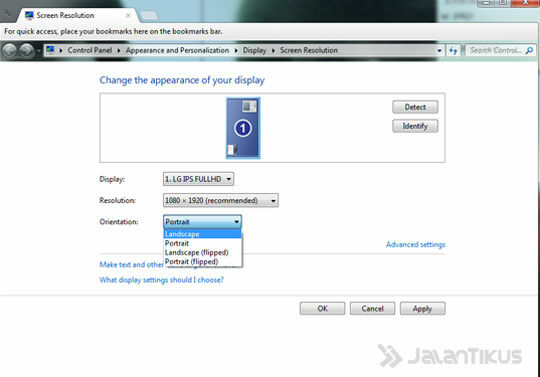Expand arrow after Control Panel breadcrumb
The width and height of the screenshot is (540, 377).
(x=119, y=51)
